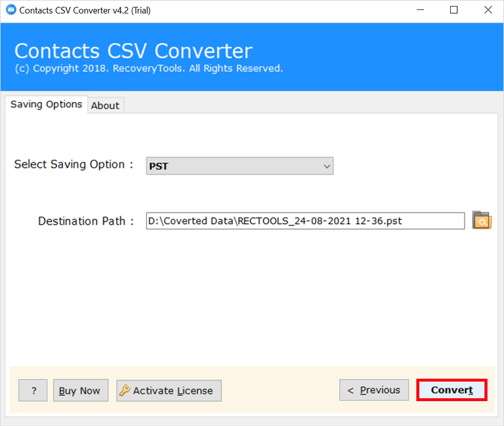This screenshot has height=426, width=504.
Task: Click the Buy Now button
Action: click(81, 390)
